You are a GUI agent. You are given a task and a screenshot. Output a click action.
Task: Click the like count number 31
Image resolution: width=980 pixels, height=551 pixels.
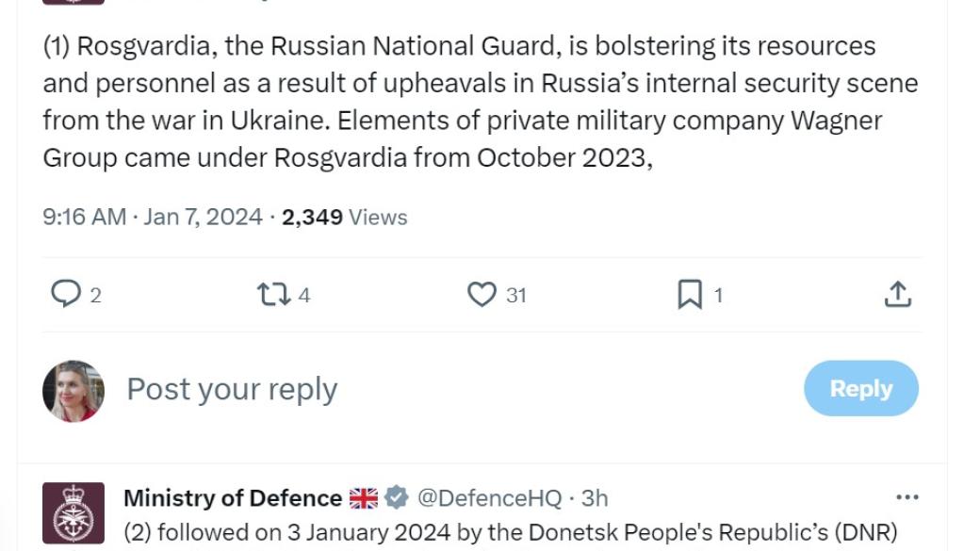515,295
